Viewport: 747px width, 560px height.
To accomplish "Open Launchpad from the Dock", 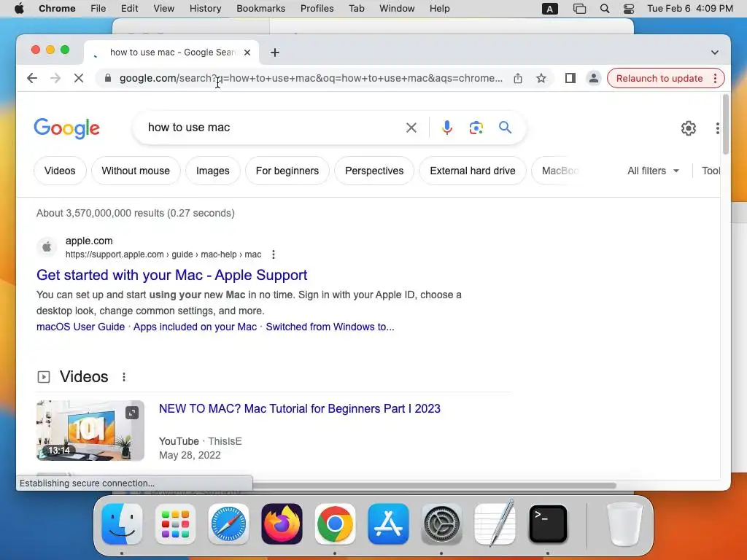I will (x=175, y=524).
